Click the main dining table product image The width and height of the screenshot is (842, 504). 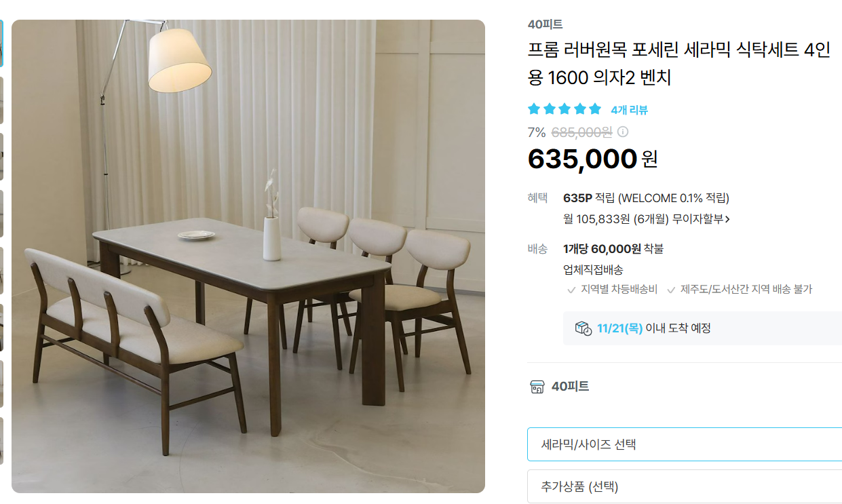(x=248, y=256)
